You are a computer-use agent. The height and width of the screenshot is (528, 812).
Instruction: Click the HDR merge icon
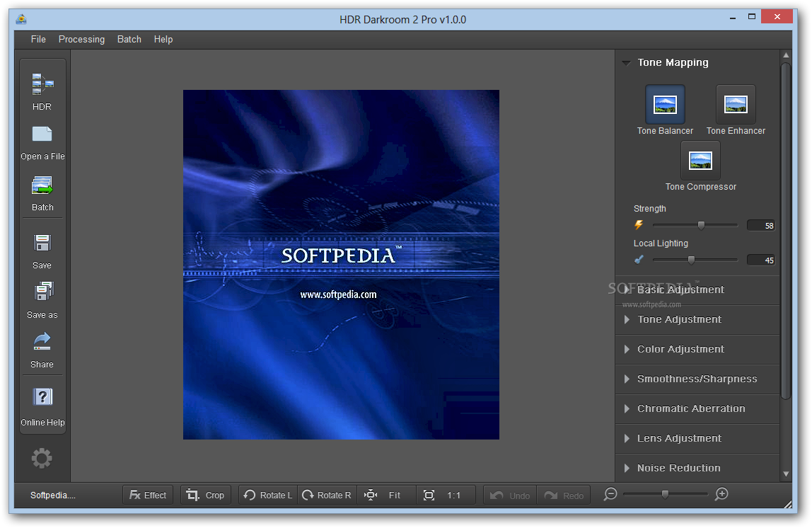(x=42, y=84)
